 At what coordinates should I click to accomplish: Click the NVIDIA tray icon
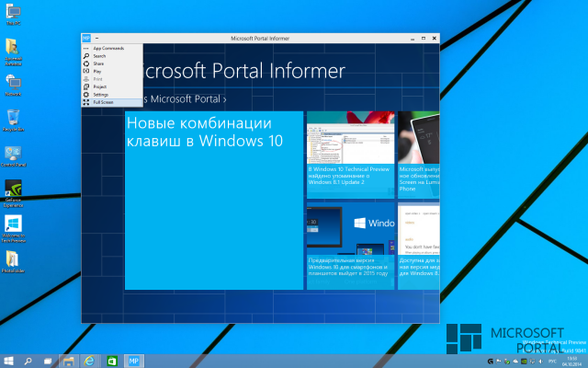pyautogui.click(x=524, y=362)
